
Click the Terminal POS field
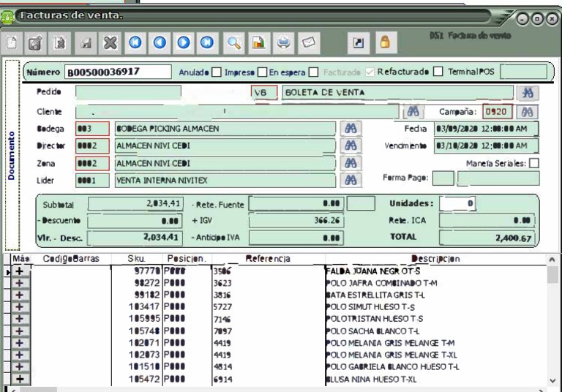pos(523,72)
